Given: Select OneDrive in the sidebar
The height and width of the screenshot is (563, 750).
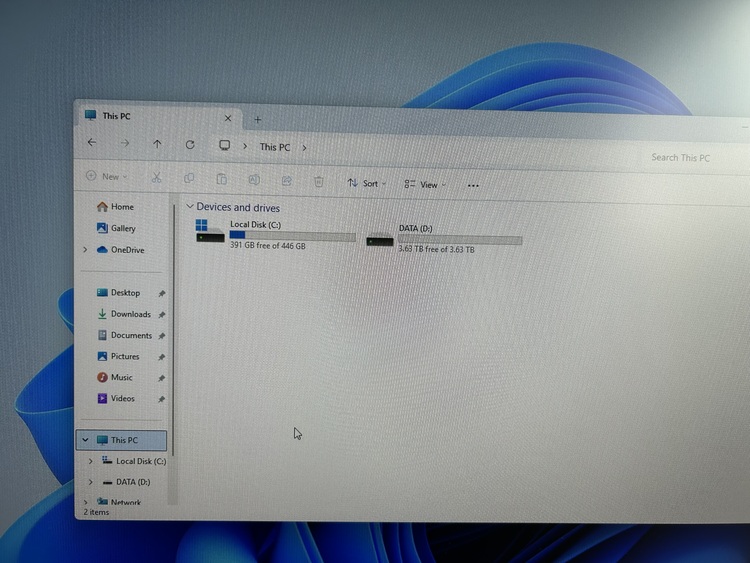Looking at the screenshot, I should pyautogui.click(x=127, y=250).
